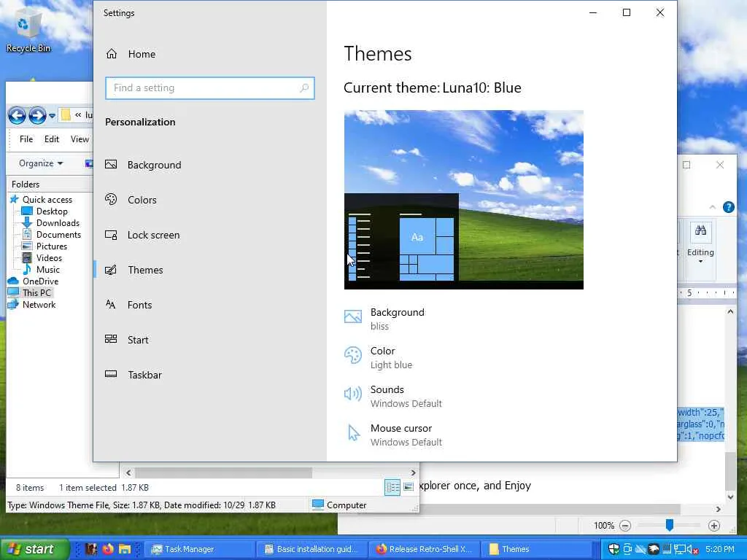Go to Settings Home
This screenshot has width=747, height=560.
pyautogui.click(x=131, y=54)
